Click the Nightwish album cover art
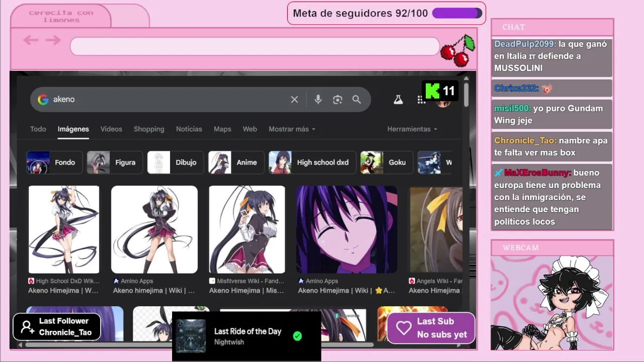This screenshot has height=362, width=644. pyautogui.click(x=191, y=336)
